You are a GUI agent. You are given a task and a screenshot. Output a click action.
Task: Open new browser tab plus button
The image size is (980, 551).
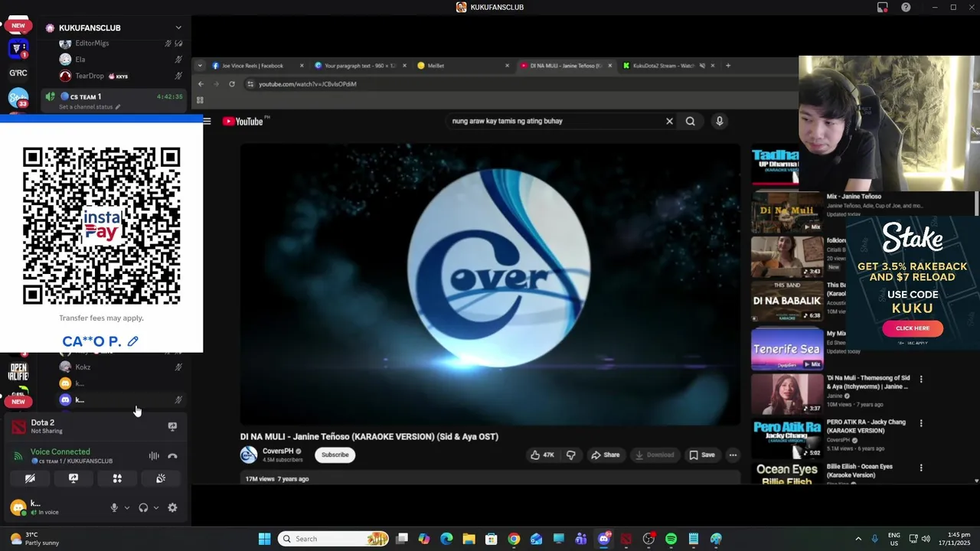[728, 66]
